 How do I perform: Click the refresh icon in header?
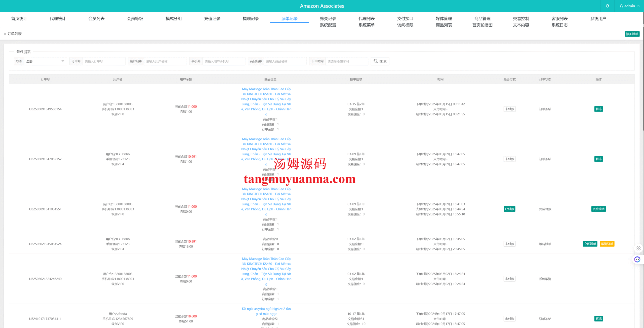607,6
